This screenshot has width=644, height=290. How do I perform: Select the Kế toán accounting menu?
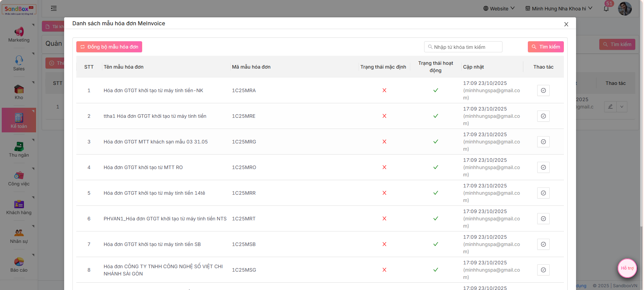tap(19, 120)
